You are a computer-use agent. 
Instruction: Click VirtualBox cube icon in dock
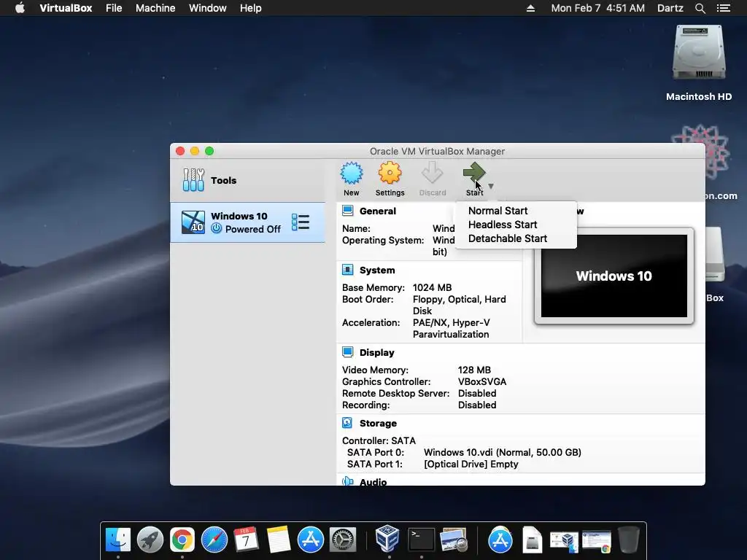pyautogui.click(x=387, y=538)
